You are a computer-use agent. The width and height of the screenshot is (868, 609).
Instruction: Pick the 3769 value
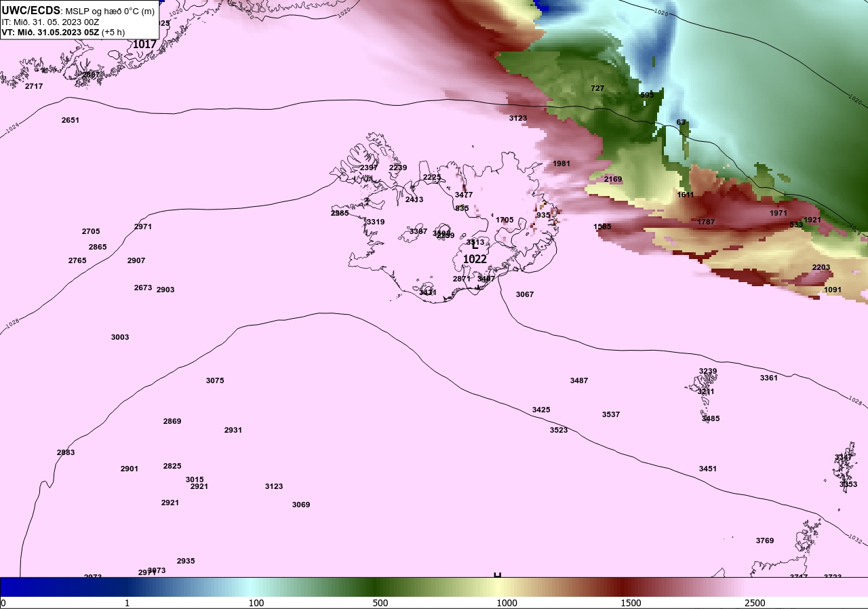(x=765, y=541)
